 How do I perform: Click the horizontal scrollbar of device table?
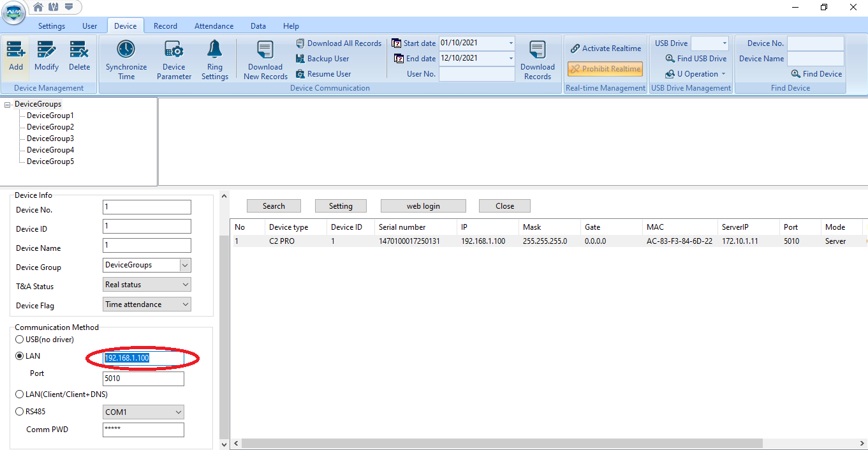[503, 443]
